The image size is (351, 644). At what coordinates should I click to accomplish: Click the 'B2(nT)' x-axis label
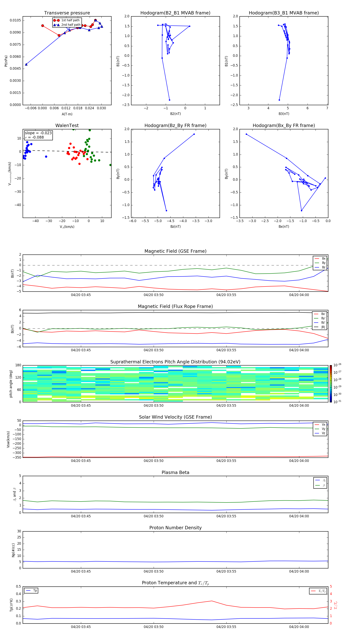coord(175,114)
